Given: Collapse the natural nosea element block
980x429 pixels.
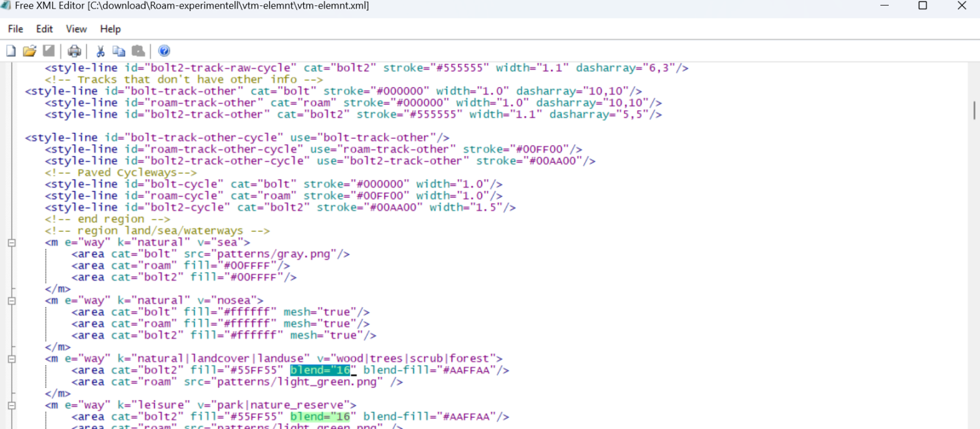Looking at the screenshot, I should (x=12, y=300).
